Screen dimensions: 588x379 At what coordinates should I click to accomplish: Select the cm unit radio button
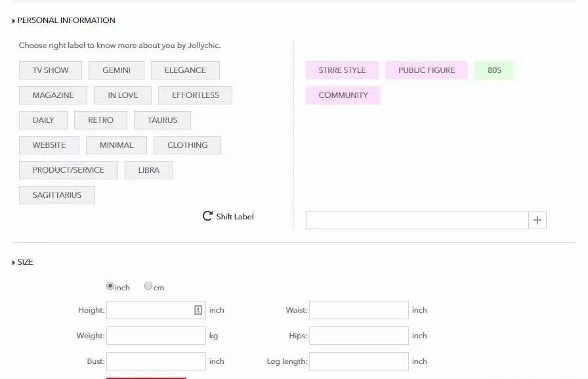pos(148,286)
